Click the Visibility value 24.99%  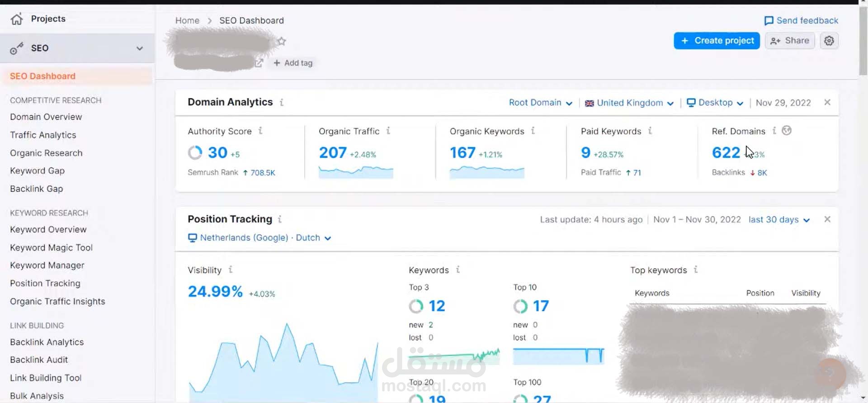click(215, 291)
